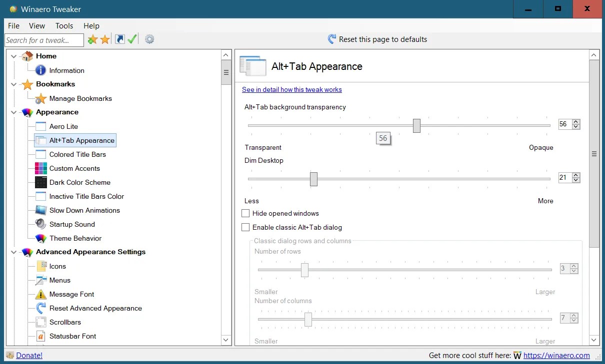Enable Hide opened windows checkbox

coord(245,213)
